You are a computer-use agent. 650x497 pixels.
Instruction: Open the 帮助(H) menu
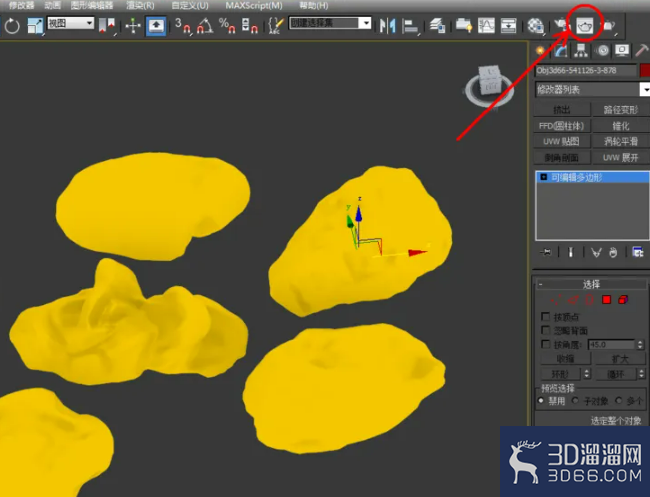click(314, 5)
